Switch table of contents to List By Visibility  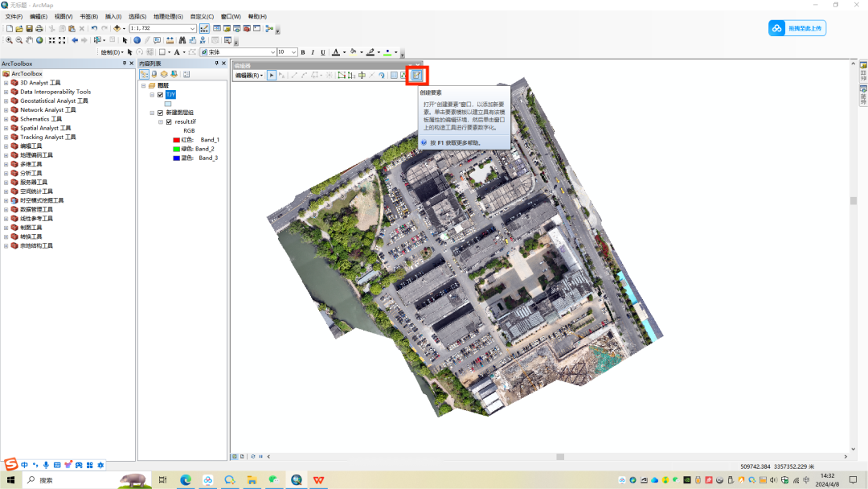pos(164,74)
